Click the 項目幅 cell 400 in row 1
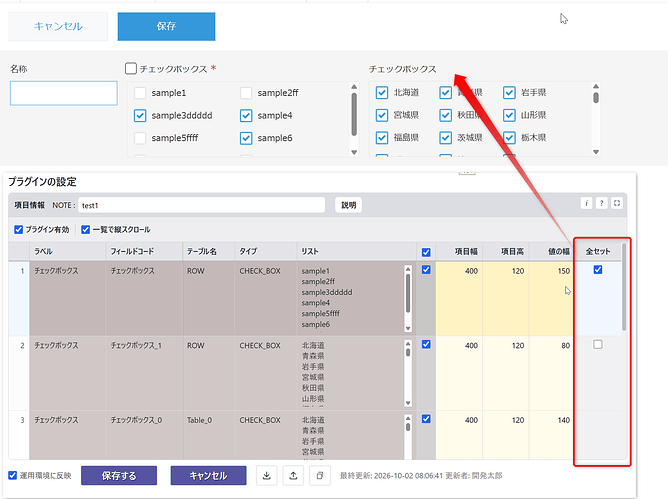Screen dimensions: 668x499 point(459,298)
